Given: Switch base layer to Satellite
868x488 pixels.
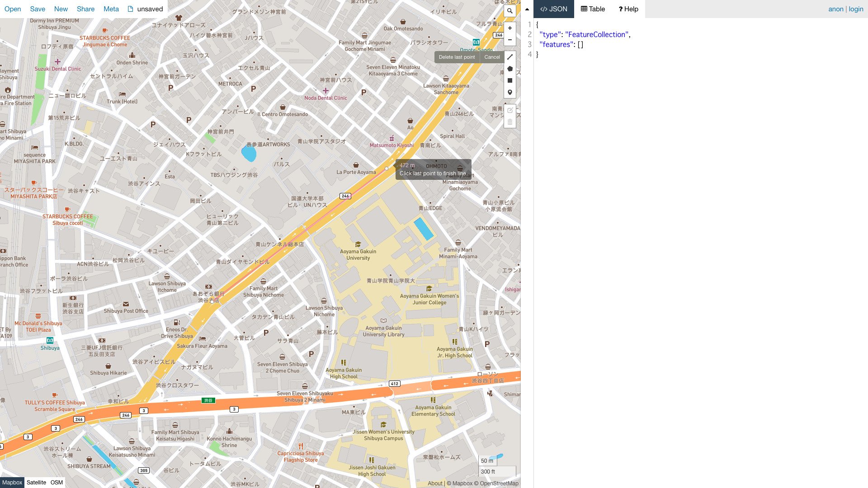Looking at the screenshot, I should tap(36, 483).
